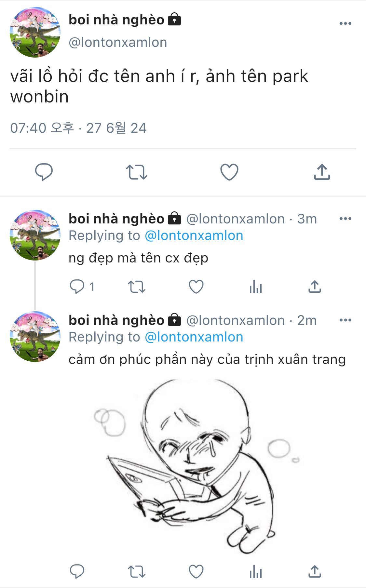The height and width of the screenshot is (588, 366).
Task: Retweet the "ng đẹp mà tên cx đẹp" reply
Action: point(136,287)
